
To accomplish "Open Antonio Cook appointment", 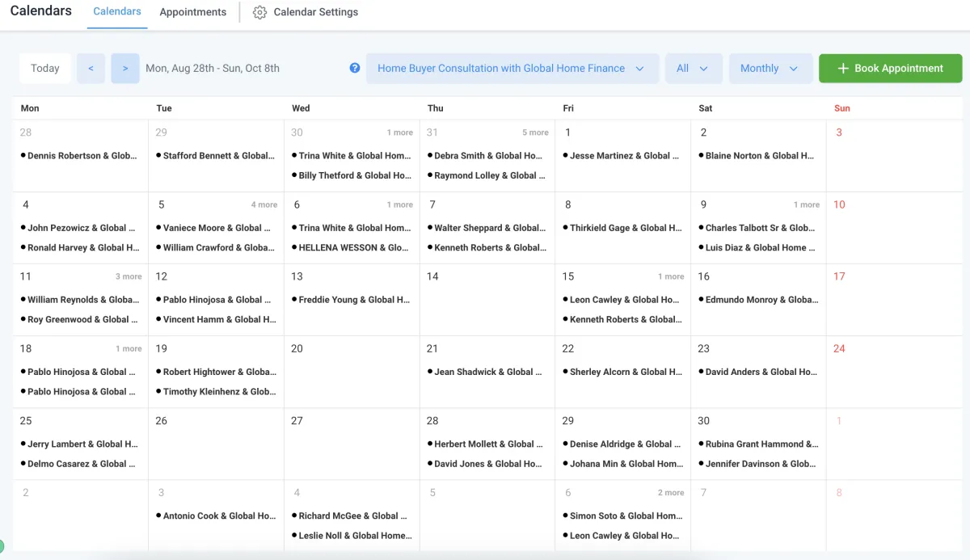I will (215, 516).
